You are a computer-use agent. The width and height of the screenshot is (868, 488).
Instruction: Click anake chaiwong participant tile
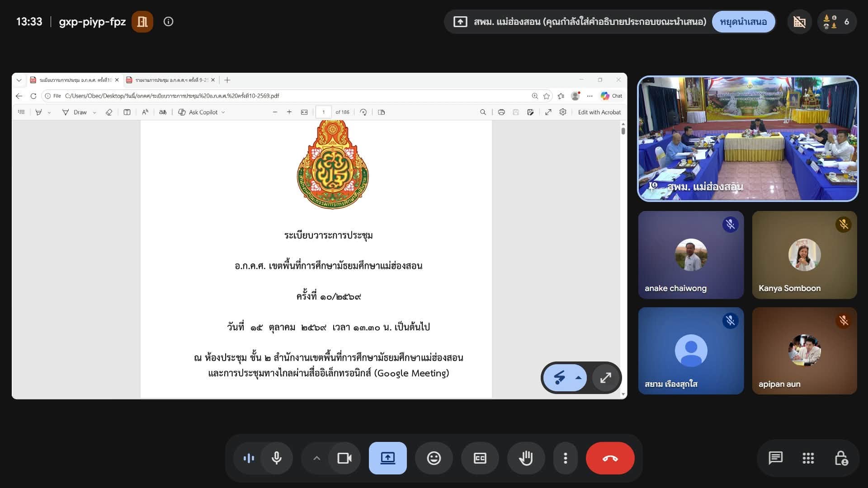691,255
